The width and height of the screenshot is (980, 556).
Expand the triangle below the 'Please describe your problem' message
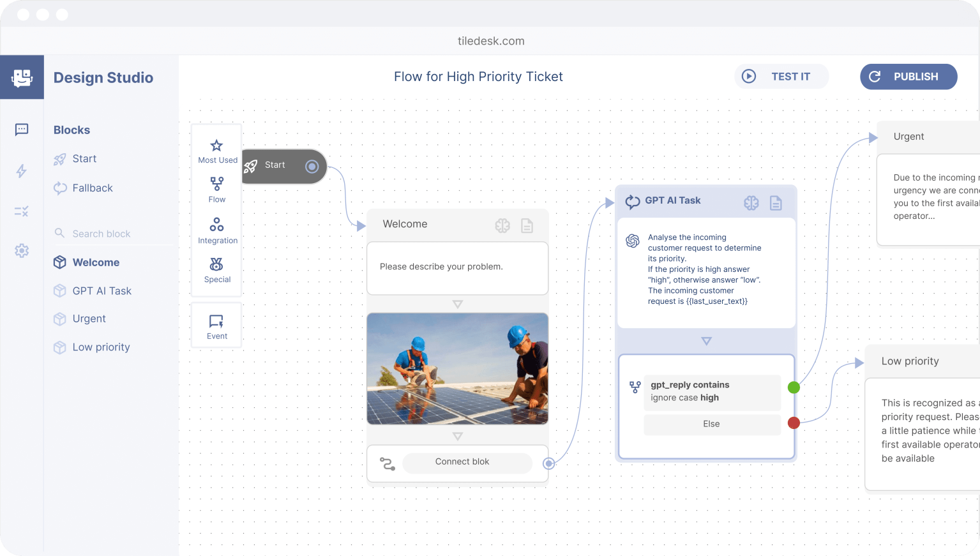coord(457,305)
